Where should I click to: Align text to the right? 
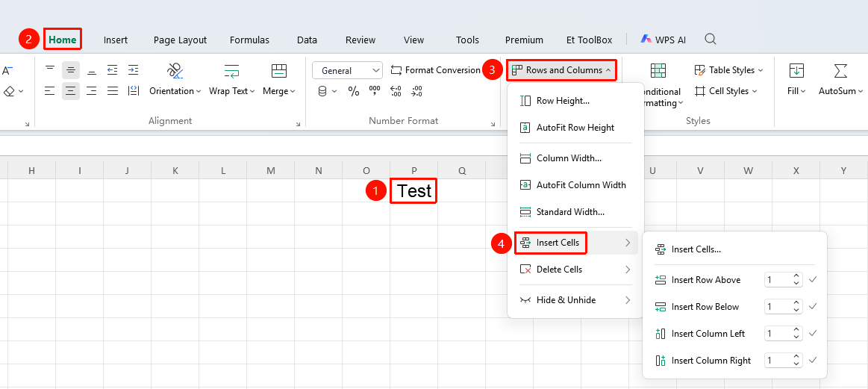91,91
